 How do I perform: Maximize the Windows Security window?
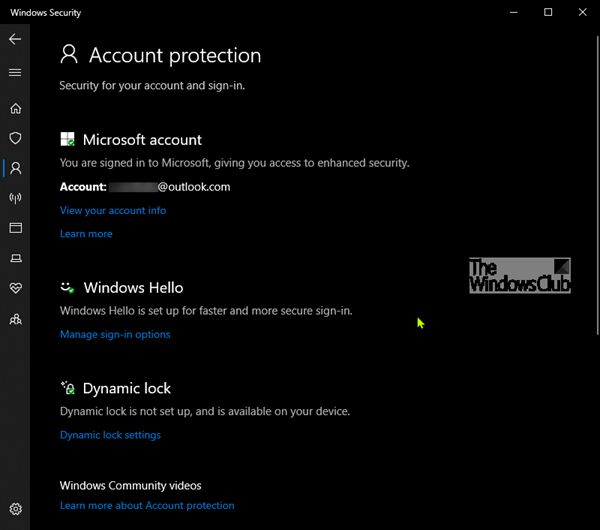[x=548, y=12]
